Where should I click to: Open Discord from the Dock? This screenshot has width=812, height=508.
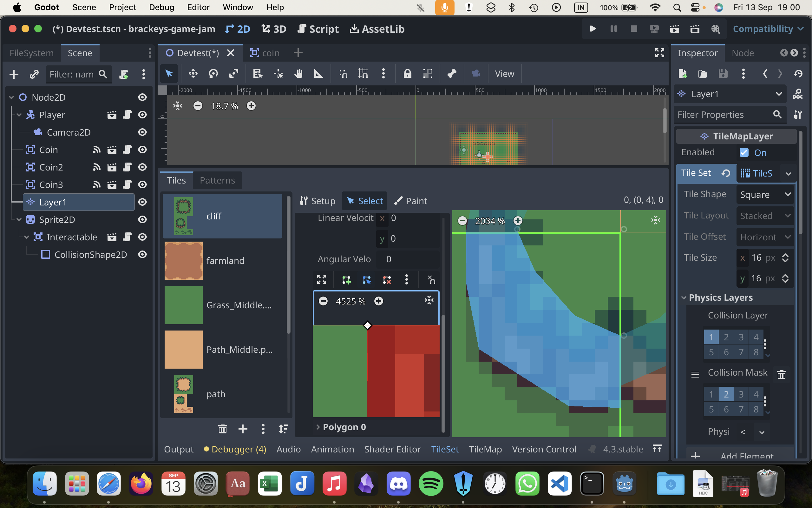[x=399, y=484]
